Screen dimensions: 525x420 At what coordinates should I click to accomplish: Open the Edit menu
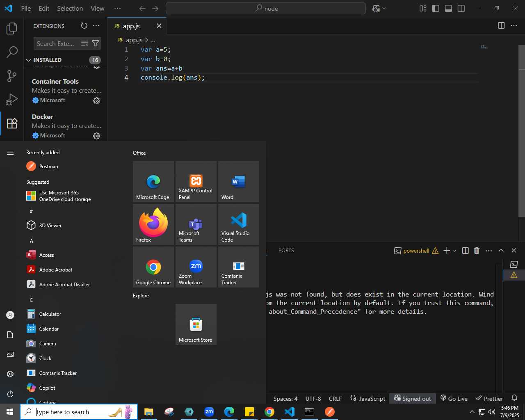(x=44, y=8)
